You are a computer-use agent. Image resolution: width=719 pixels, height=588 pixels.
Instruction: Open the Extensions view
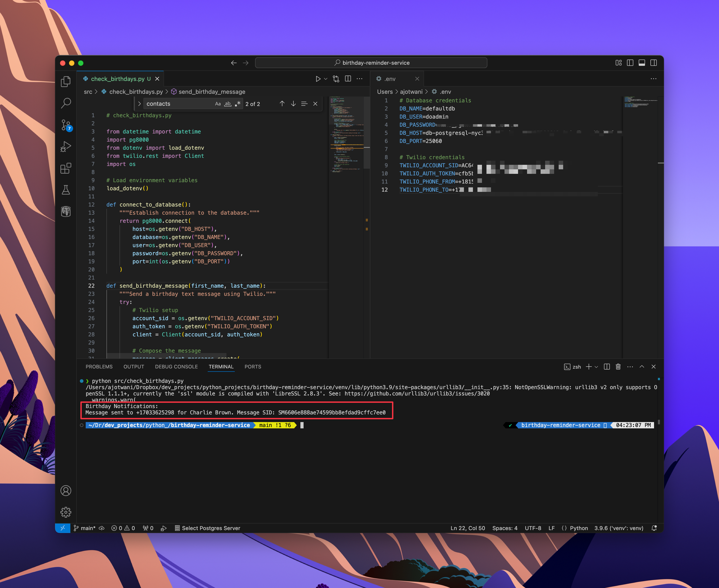click(66, 168)
